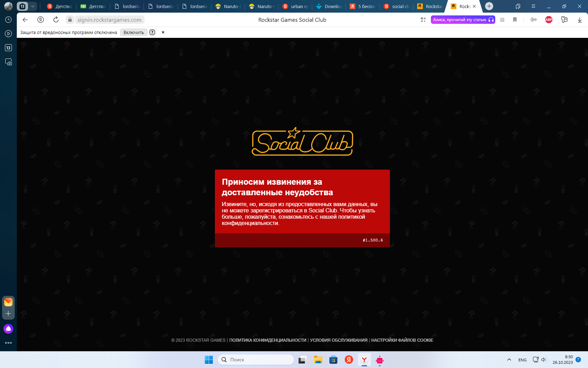Image resolution: width=588 pixels, height=368 pixels.
Task: Click the Yandex Browser Y taskbar icon
Action: click(364, 360)
